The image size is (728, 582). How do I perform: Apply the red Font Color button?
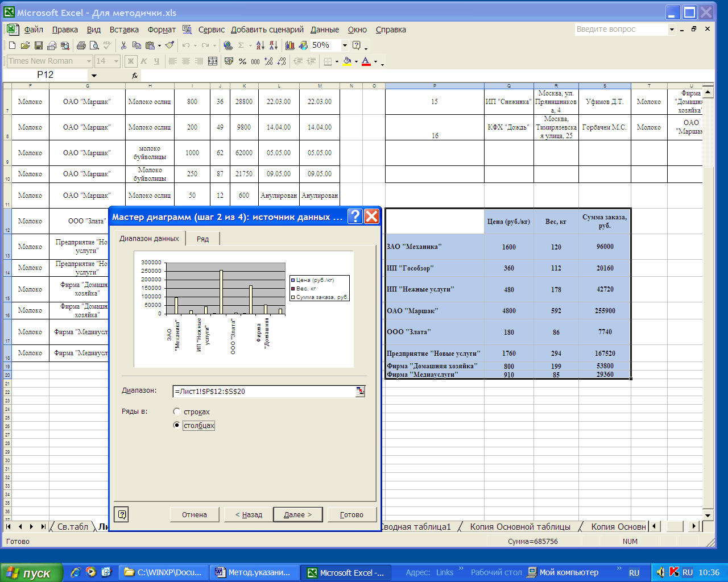click(366, 61)
